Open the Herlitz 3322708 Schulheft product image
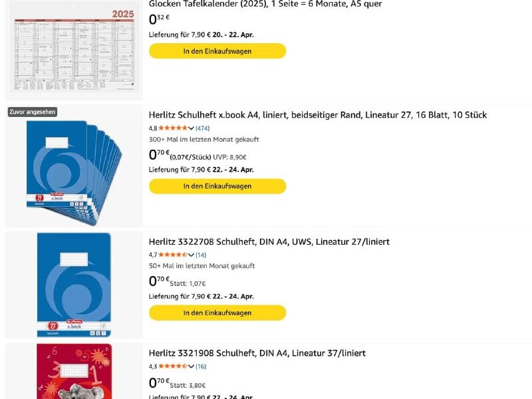The width and height of the screenshot is (532, 399). (x=74, y=285)
